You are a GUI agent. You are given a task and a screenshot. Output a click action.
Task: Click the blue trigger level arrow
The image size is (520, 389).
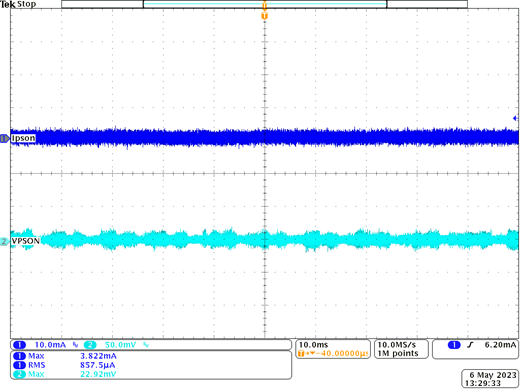click(x=515, y=118)
